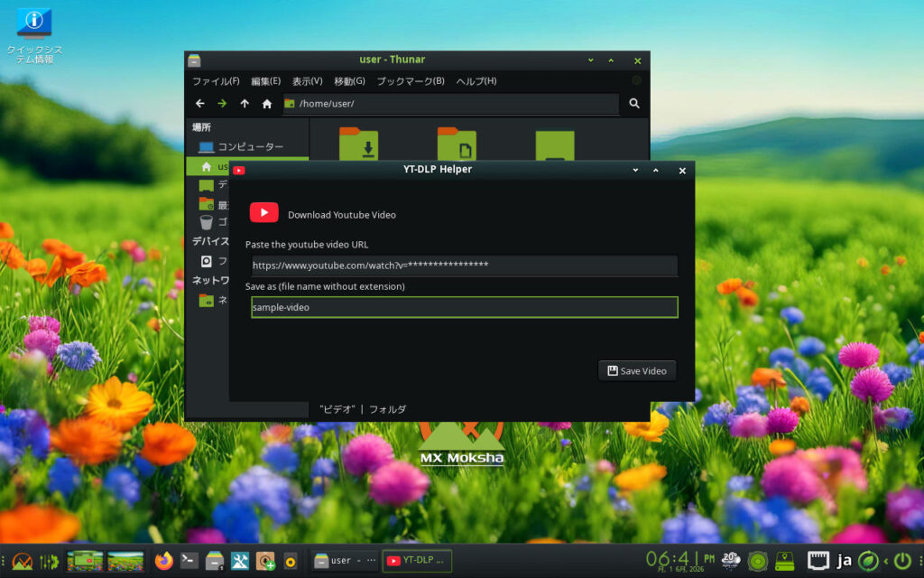Click Thunar title bar drawer icon
This screenshot has height=578, width=924.
195,61
